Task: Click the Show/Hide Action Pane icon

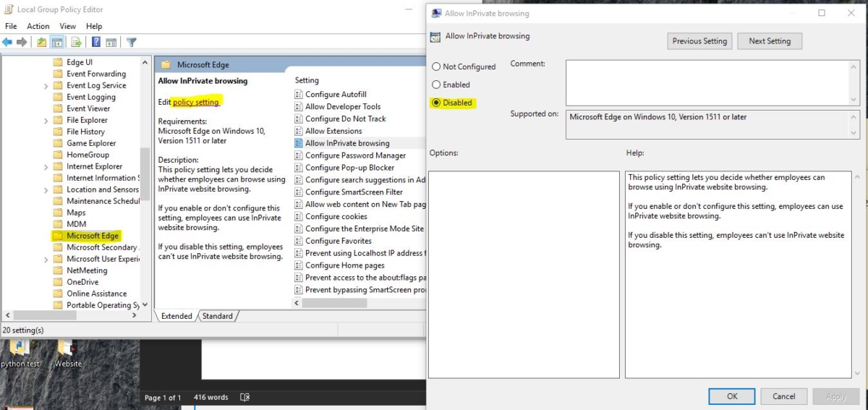Action: click(111, 42)
